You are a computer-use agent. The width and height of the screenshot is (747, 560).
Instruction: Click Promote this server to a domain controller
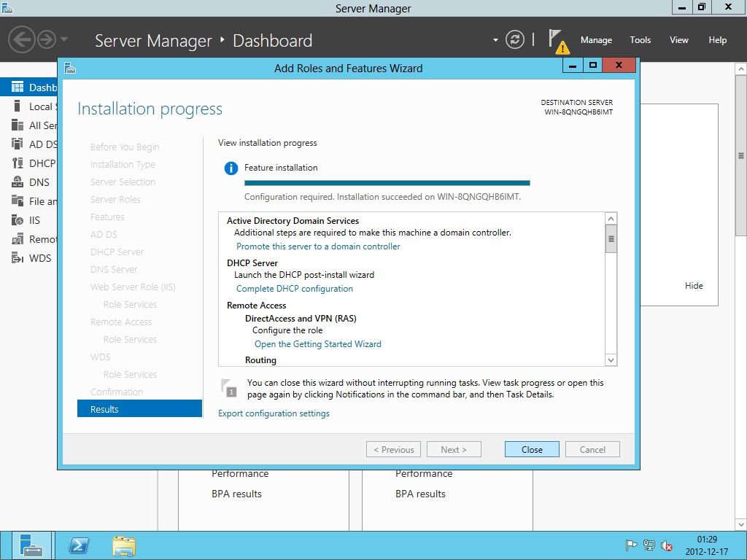click(x=318, y=246)
